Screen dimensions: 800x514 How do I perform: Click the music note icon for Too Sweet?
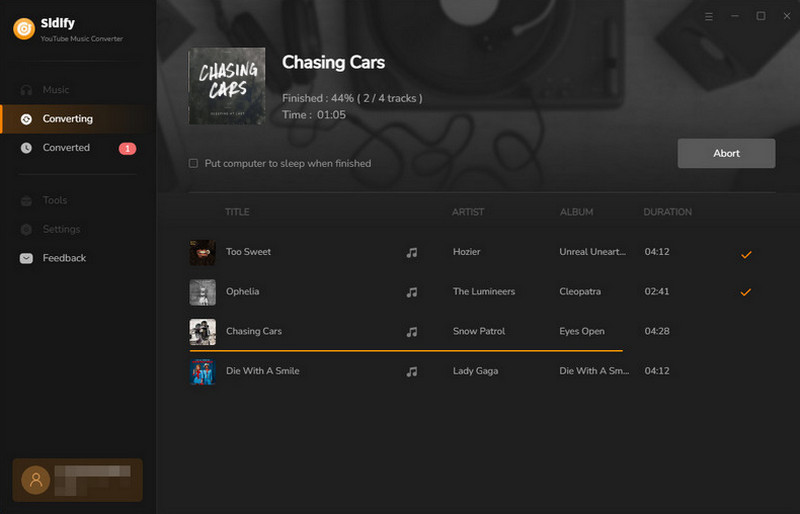click(412, 252)
